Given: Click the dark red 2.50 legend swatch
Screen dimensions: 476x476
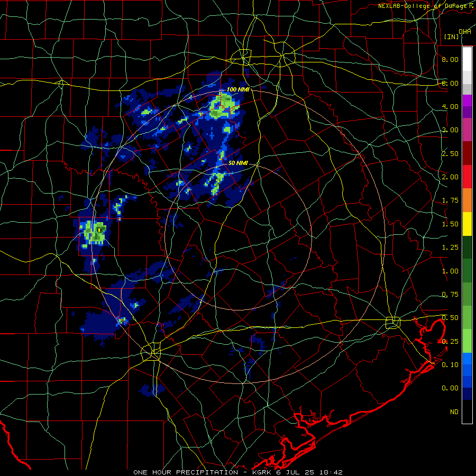Looking at the screenshot, I should click(x=467, y=153).
